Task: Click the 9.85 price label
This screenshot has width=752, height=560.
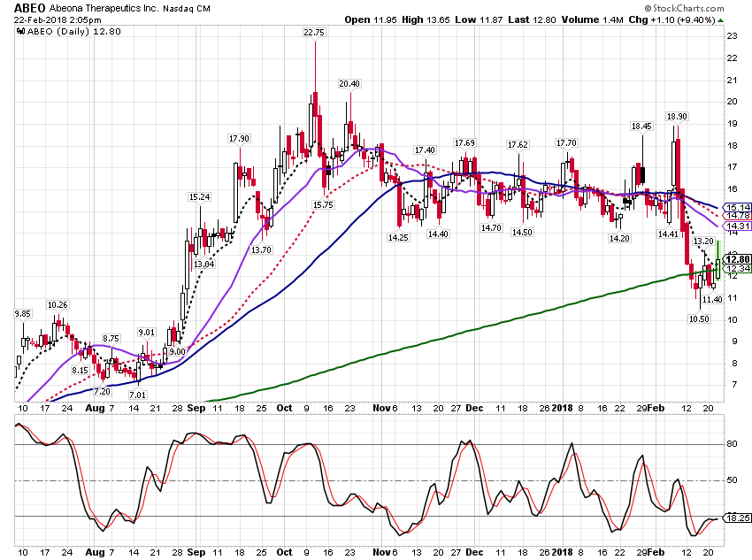Action: 22,314
